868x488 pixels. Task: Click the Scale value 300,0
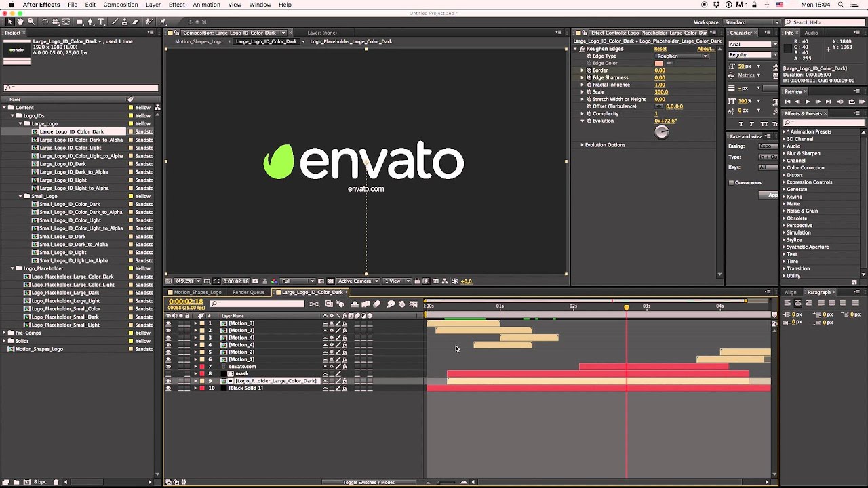tap(661, 92)
